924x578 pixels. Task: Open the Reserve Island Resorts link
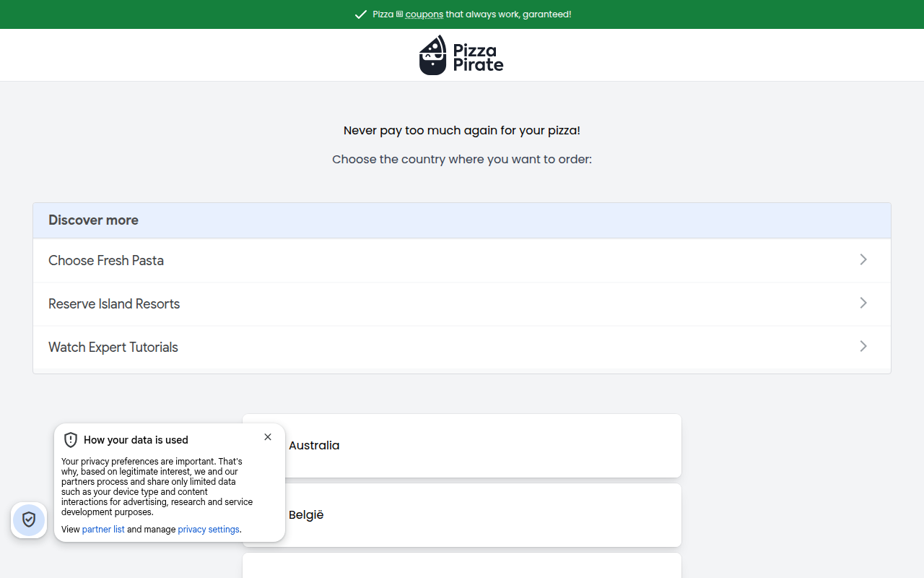point(462,304)
